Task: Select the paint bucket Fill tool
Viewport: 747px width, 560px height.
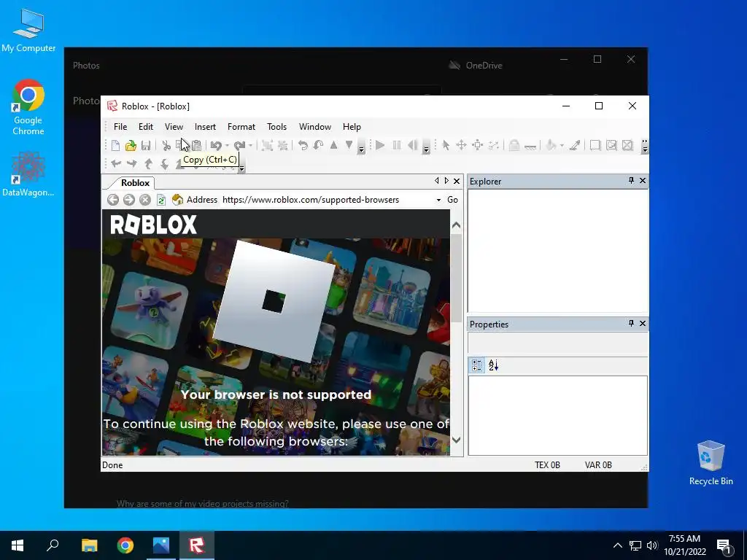Action: [x=551, y=145]
